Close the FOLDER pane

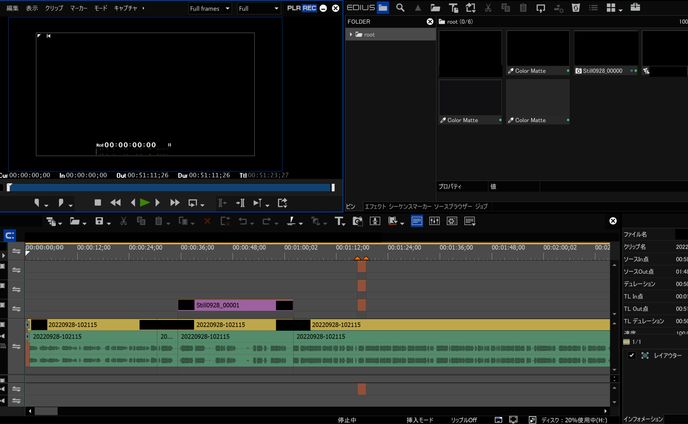[430, 22]
